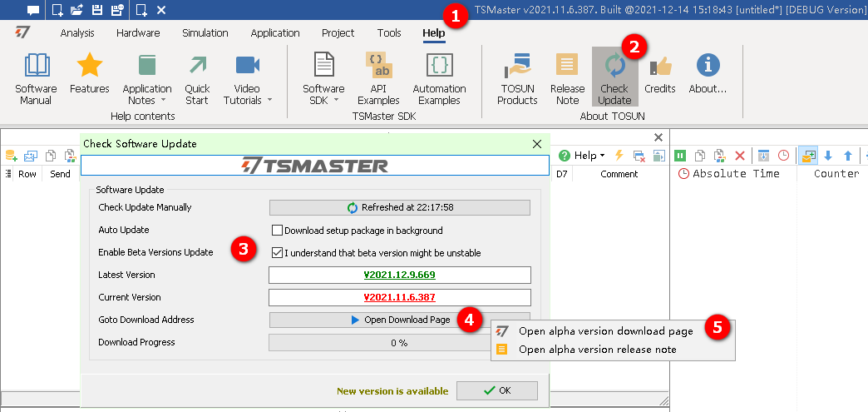Click the blue up arrow in trace toolbar
Screen dimensions: 868x412
tap(847, 156)
